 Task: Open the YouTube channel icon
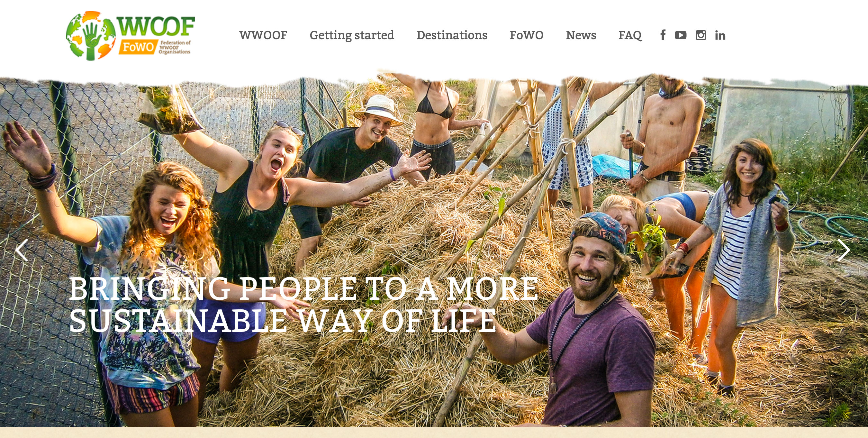[681, 35]
